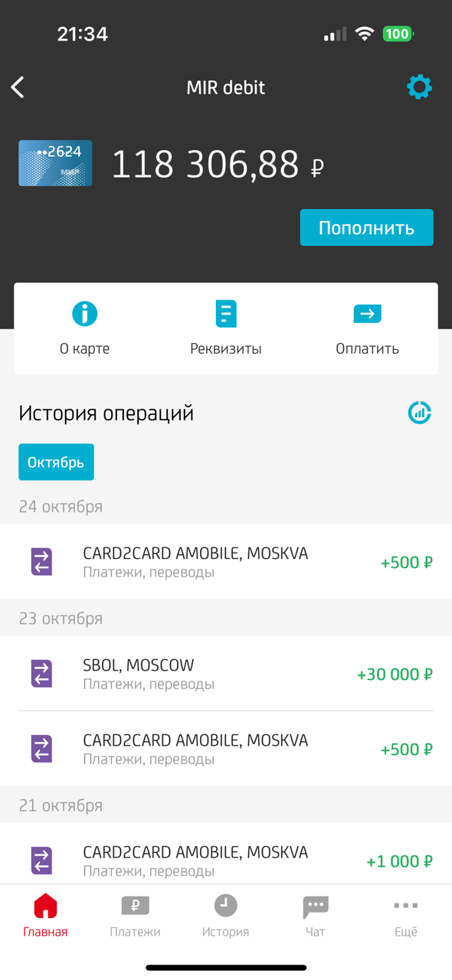Open spending statistics chart icon
The image size is (452, 980).
[x=419, y=412]
